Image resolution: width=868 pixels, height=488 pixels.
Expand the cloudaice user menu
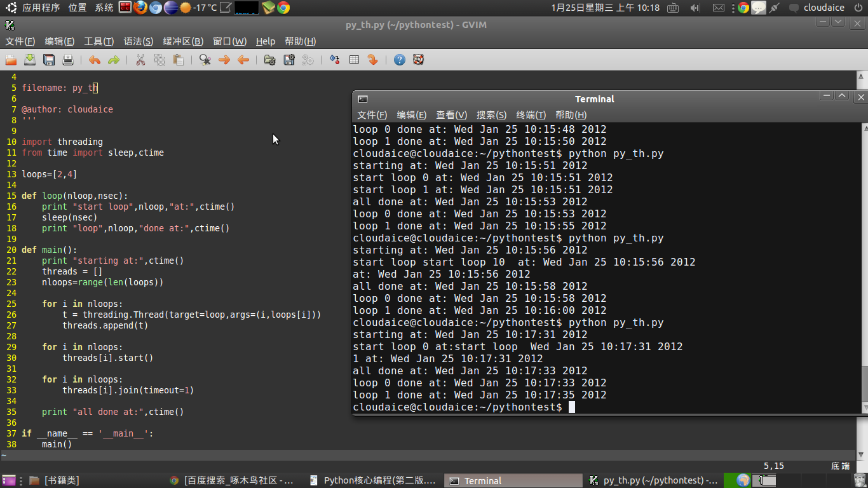click(x=824, y=8)
